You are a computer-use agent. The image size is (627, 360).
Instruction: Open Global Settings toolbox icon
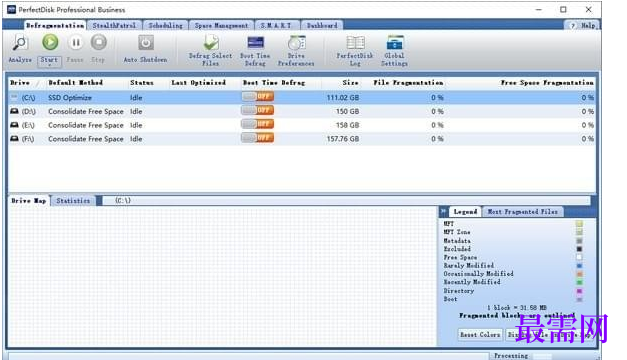(x=394, y=43)
